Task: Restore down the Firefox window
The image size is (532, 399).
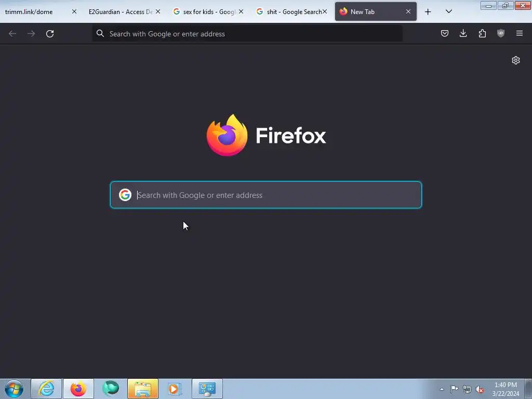Action: pyautogui.click(x=506, y=5)
